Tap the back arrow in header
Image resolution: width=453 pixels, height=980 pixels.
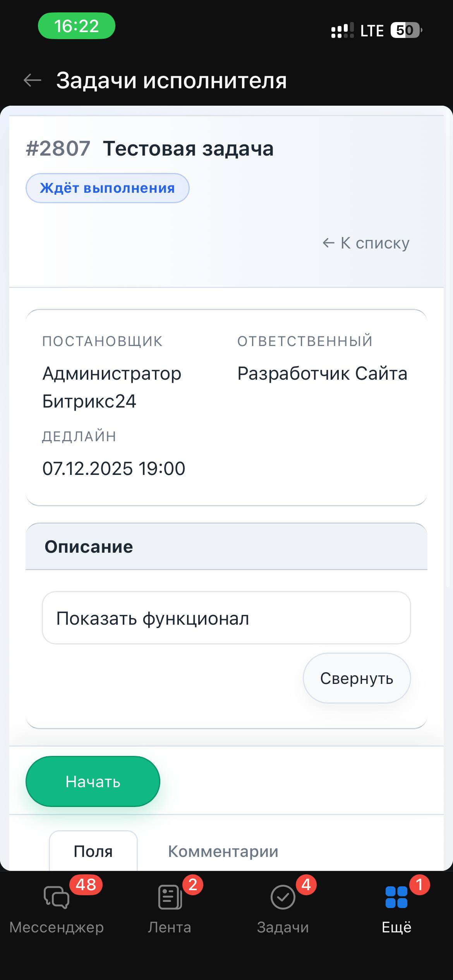(x=33, y=81)
